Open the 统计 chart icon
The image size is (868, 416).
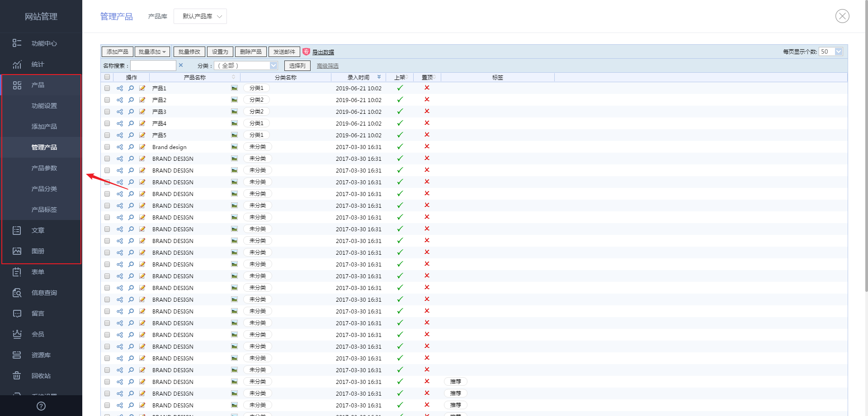[17, 64]
